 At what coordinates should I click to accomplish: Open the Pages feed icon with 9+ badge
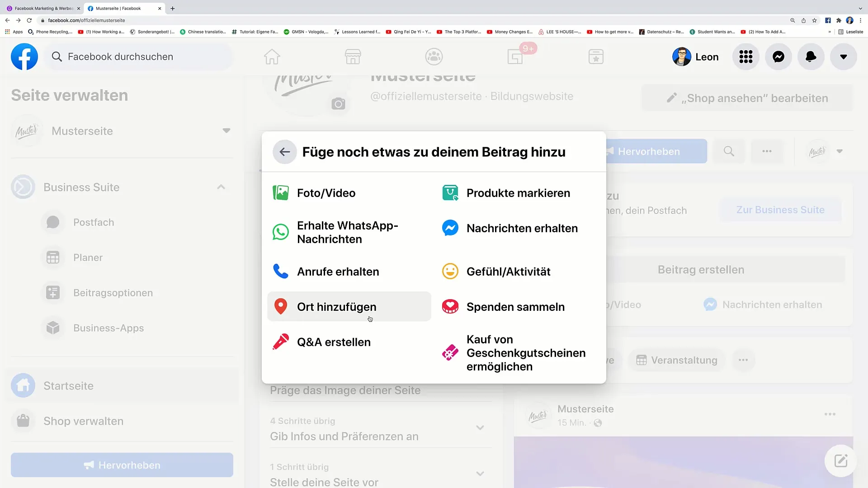click(515, 57)
